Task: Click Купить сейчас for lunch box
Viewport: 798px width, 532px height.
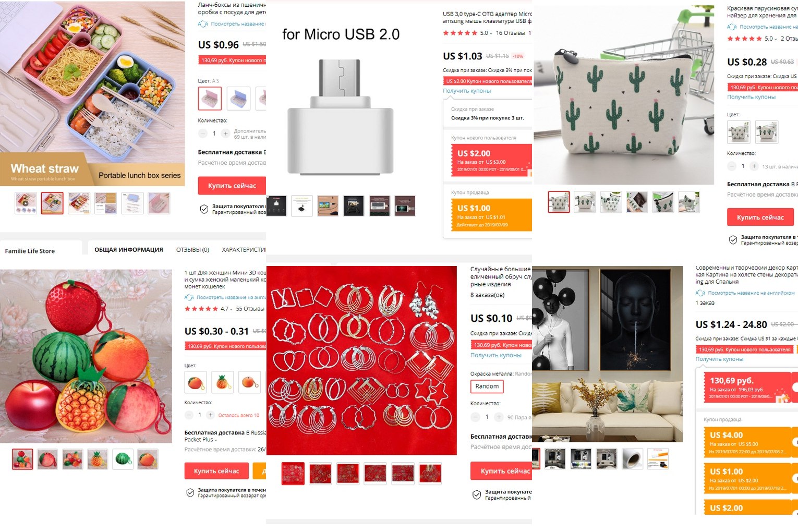Action: pyautogui.click(x=232, y=186)
